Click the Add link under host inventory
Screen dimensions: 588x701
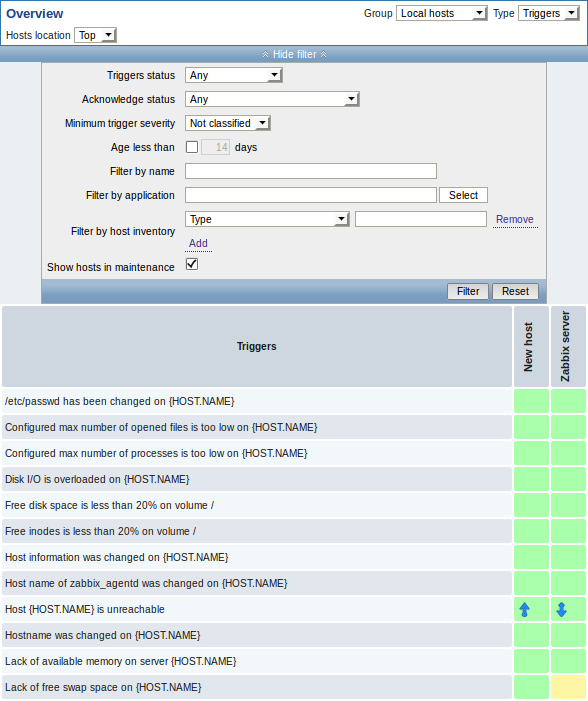(x=198, y=243)
